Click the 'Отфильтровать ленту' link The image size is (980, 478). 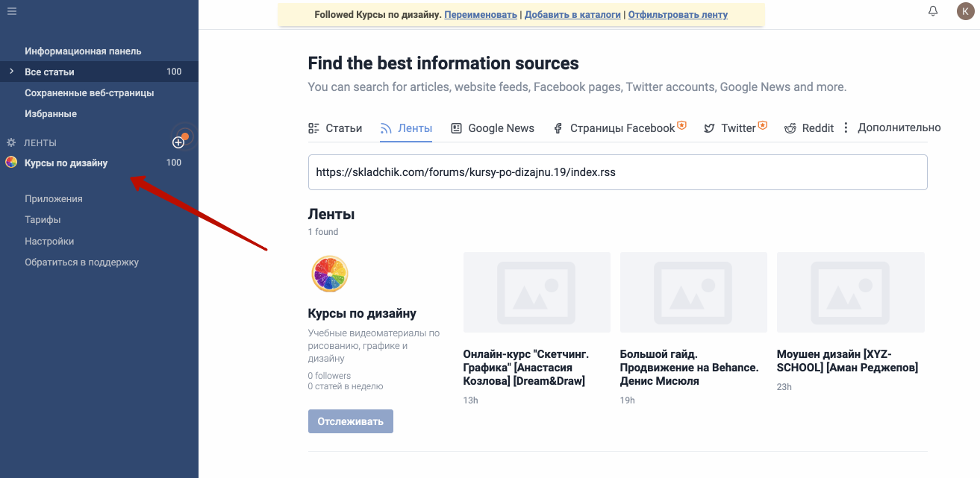point(678,15)
